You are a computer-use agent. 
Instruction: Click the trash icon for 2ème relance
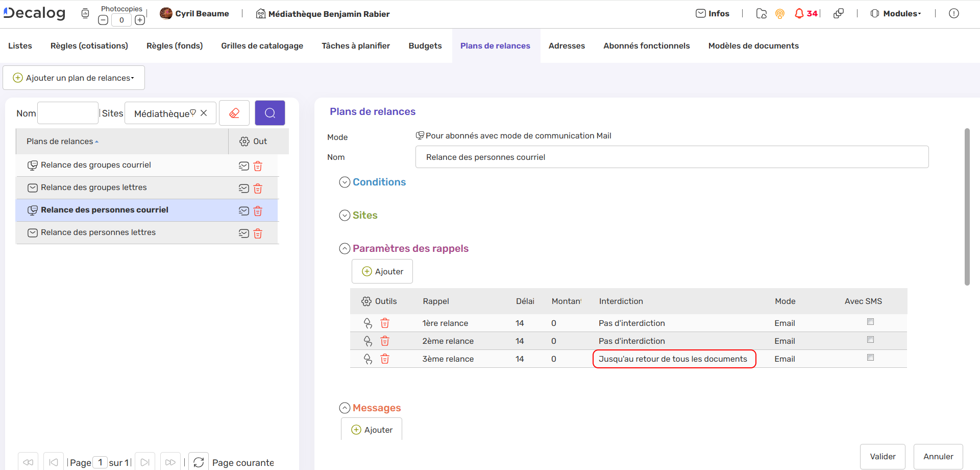pyautogui.click(x=385, y=341)
